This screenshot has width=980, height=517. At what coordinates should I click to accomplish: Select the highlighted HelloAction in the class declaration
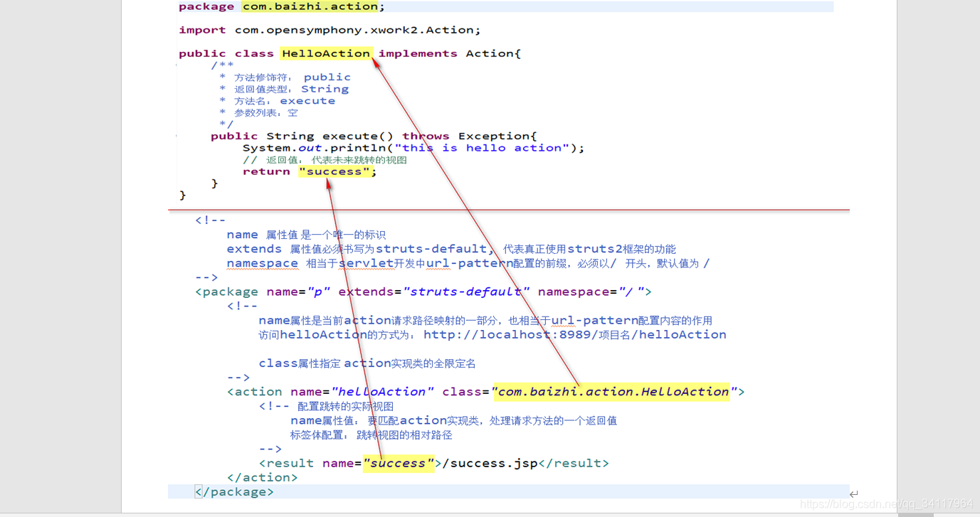[x=326, y=53]
